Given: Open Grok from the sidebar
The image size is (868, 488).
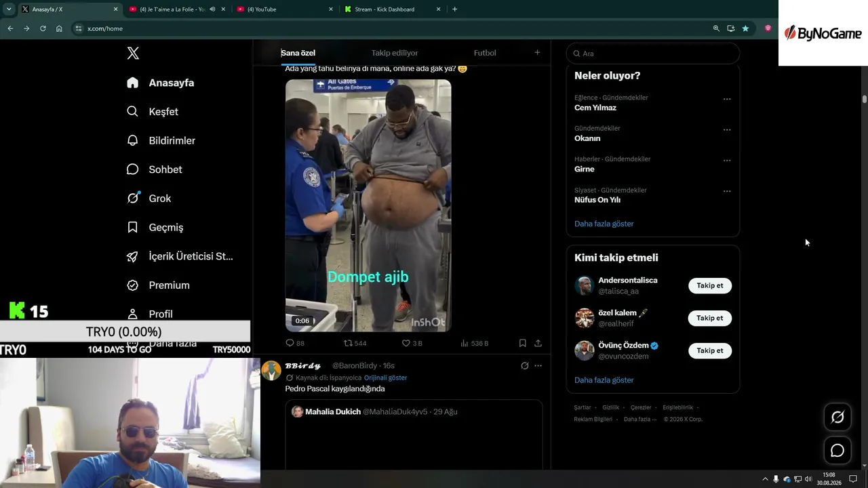Looking at the screenshot, I should (149, 199).
